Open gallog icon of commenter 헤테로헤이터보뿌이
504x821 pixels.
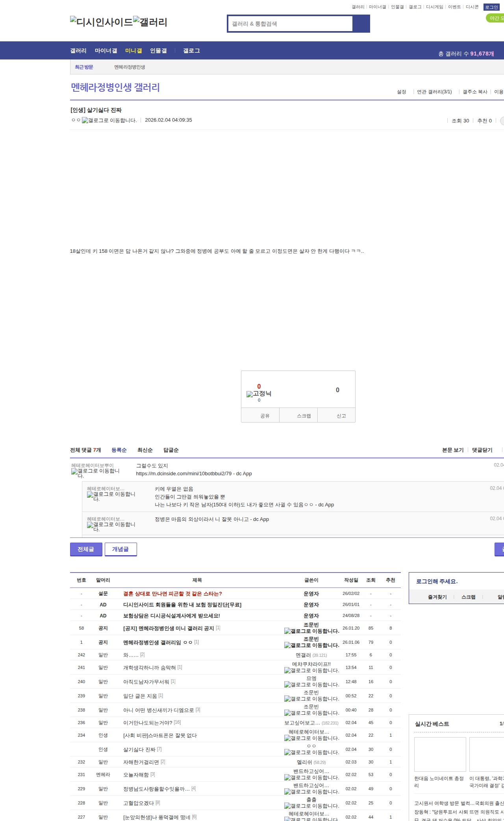click(95, 473)
